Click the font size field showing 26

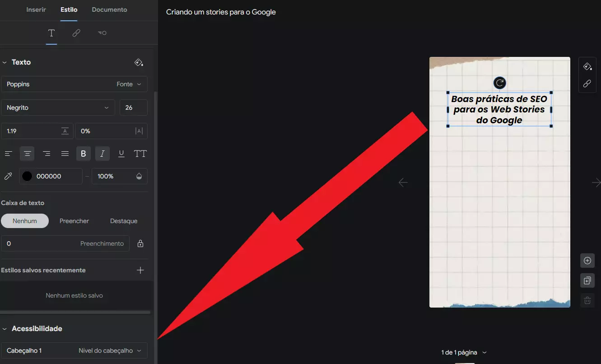click(x=133, y=107)
